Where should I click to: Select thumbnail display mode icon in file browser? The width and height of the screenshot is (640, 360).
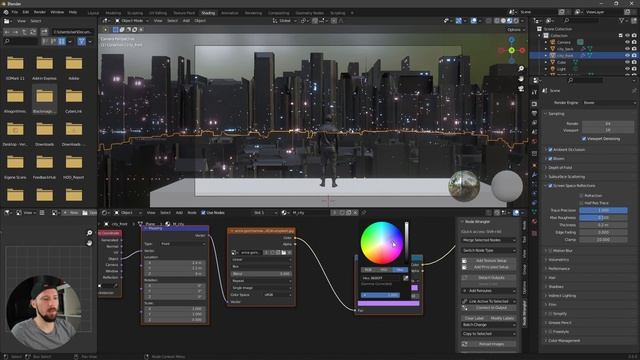62,41
